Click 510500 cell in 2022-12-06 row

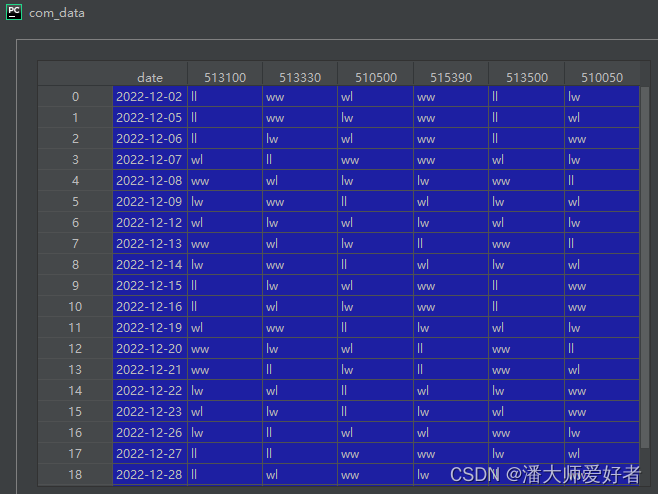376,139
